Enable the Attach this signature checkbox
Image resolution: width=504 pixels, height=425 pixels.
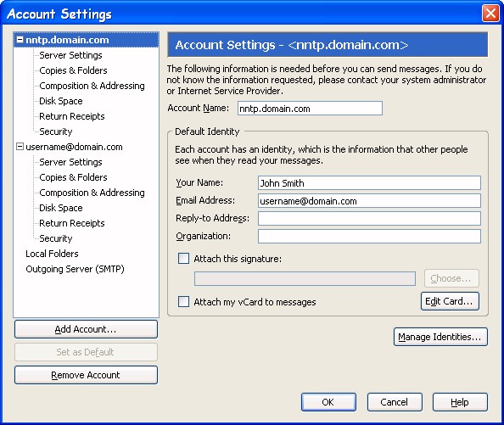click(183, 259)
